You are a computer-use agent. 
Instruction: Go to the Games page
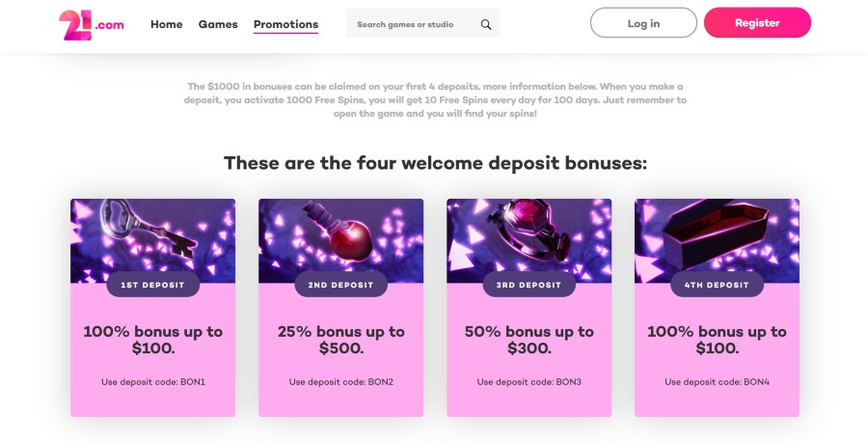(218, 24)
